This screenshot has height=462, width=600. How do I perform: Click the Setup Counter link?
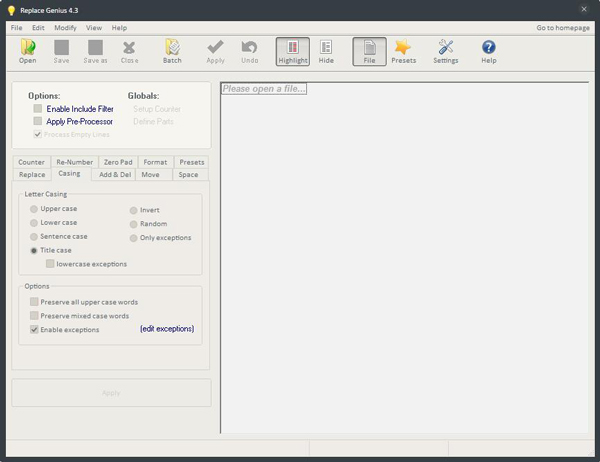point(157,109)
